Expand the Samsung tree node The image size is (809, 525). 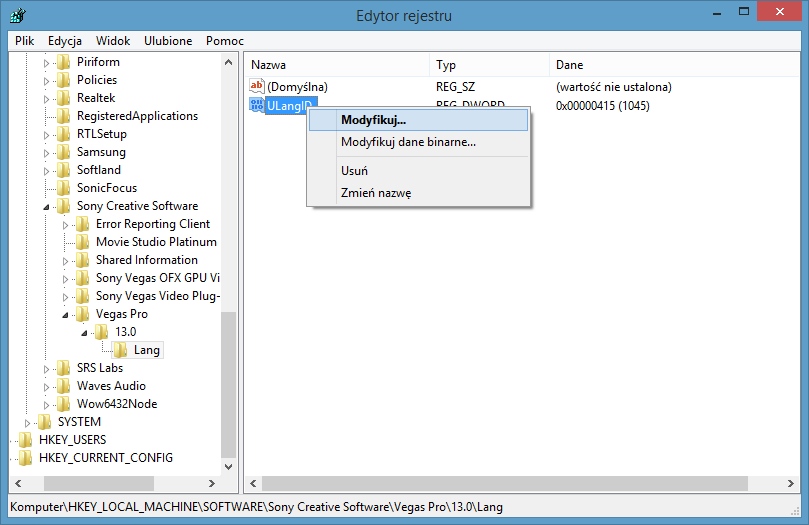pos(46,153)
